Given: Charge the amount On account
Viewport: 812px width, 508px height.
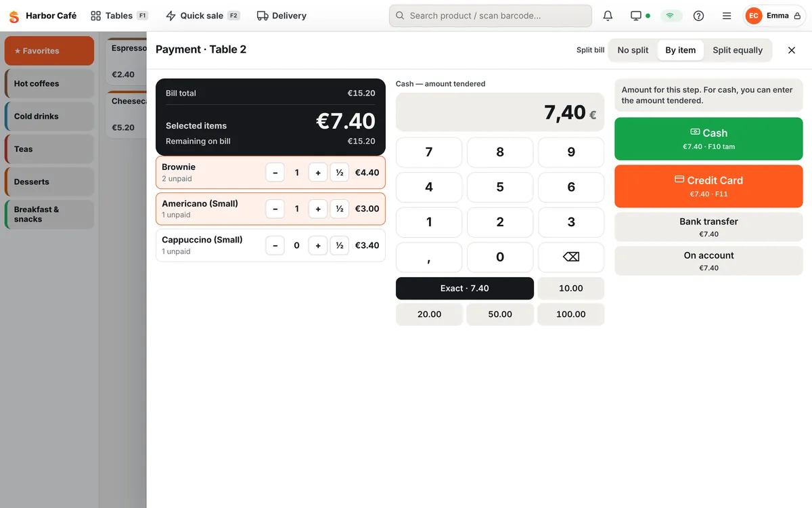Looking at the screenshot, I should (708, 261).
